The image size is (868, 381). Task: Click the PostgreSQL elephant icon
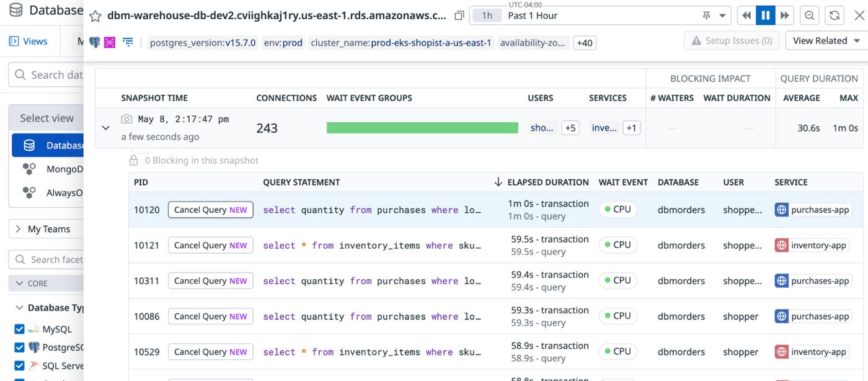94,42
